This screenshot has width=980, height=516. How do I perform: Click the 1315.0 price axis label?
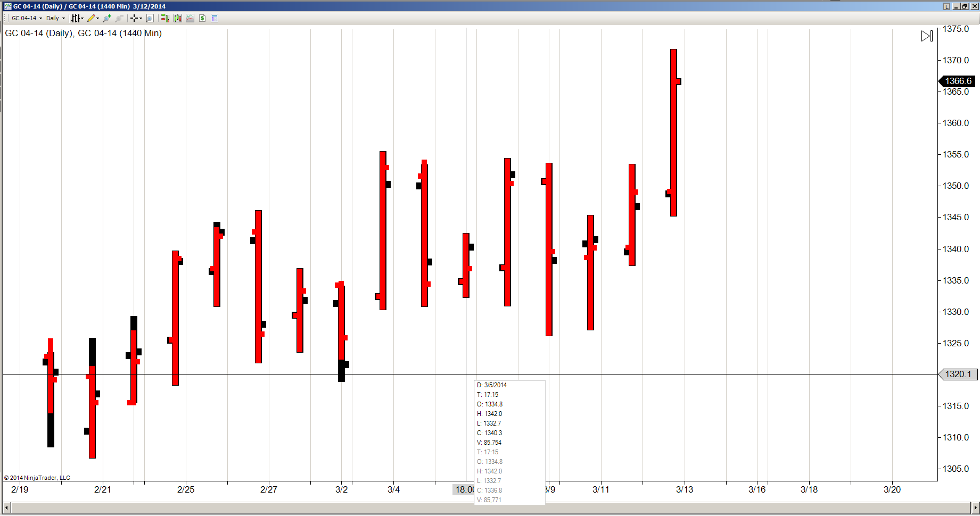point(956,406)
